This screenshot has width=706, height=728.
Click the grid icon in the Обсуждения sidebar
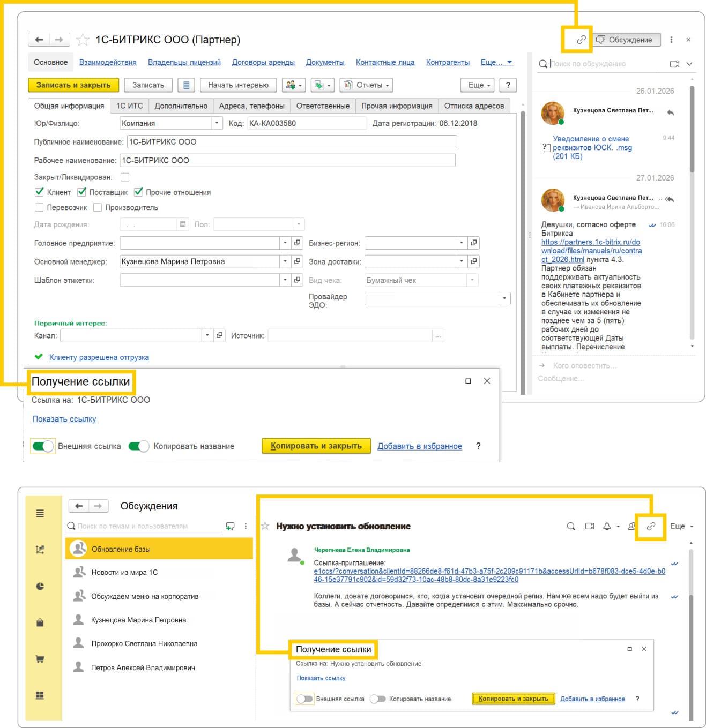pos(40,695)
